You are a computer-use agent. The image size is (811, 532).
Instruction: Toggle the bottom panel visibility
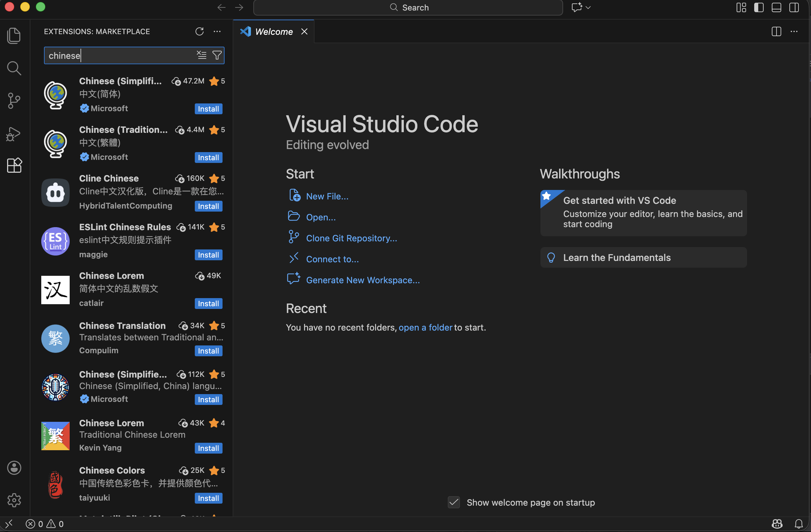click(x=776, y=7)
